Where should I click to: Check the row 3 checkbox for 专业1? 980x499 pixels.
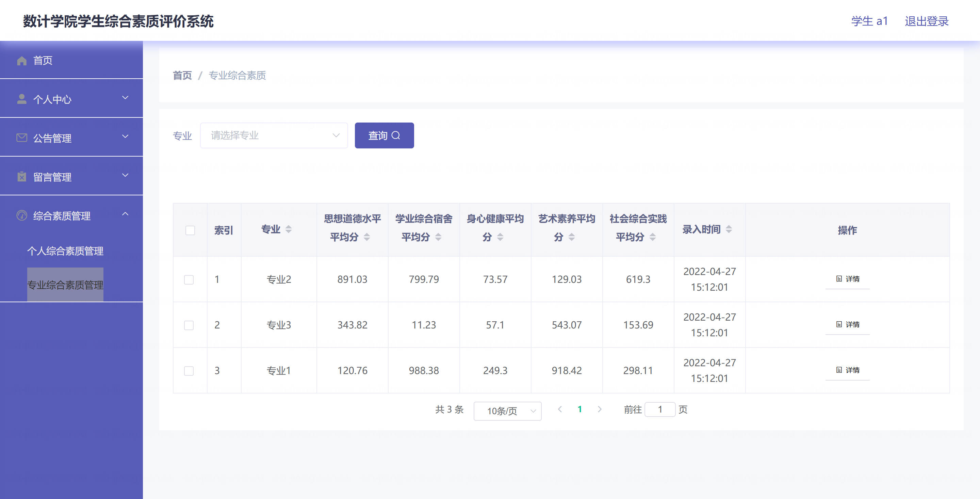click(189, 371)
